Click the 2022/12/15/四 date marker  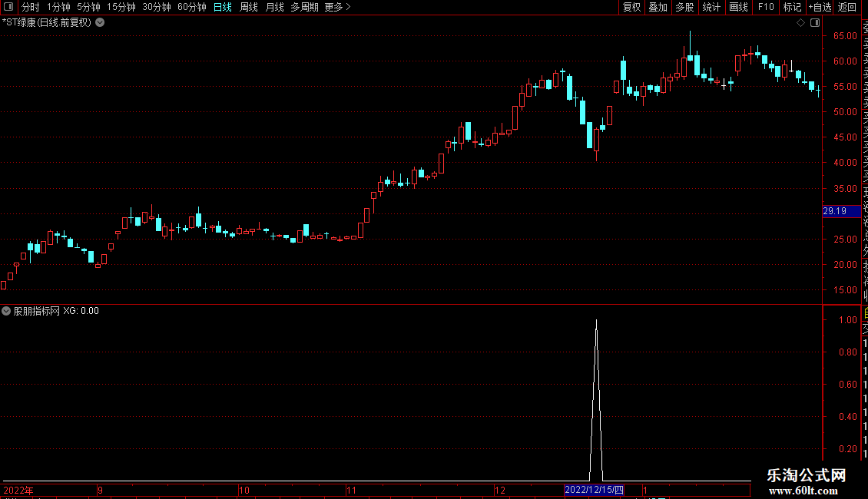tap(594, 490)
